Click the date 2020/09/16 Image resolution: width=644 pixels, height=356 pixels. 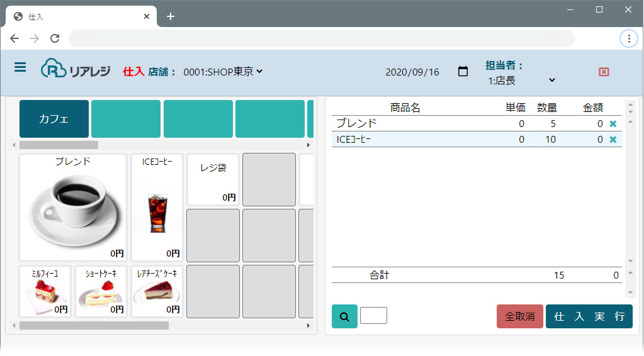(x=412, y=72)
